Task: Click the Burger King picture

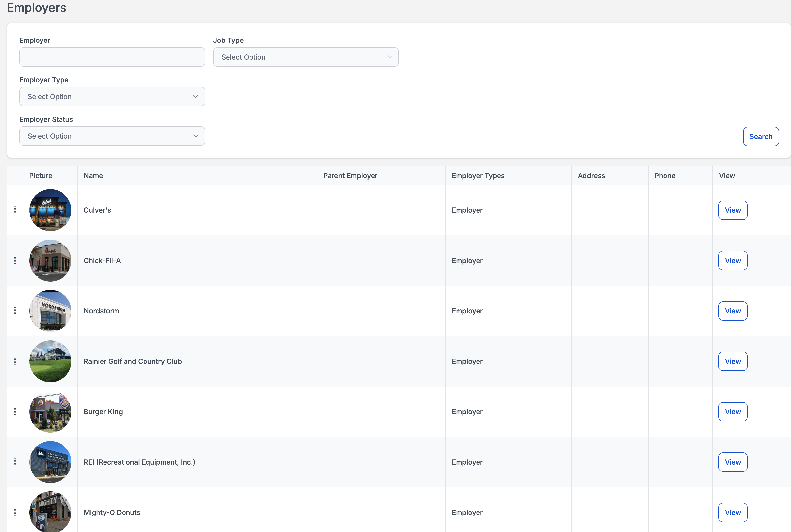Action: (x=50, y=411)
